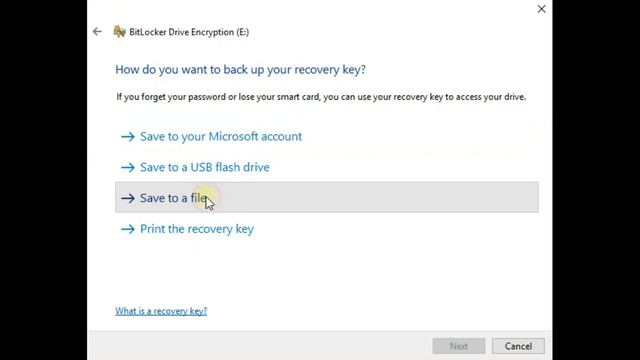The height and width of the screenshot is (360, 640).
Task: Click the password or smart card description text
Action: pyautogui.click(x=321, y=97)
